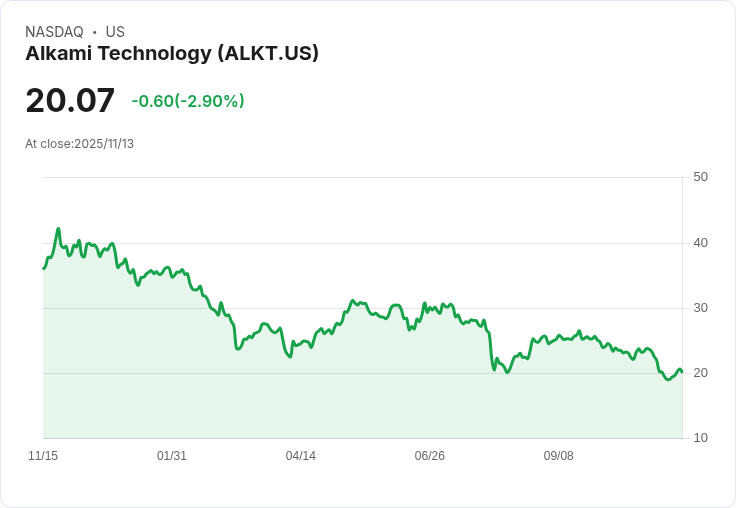Click the 10 price axis label
Image resolution: width=736 pixels, height=508 pixels.
click(700, 438)
